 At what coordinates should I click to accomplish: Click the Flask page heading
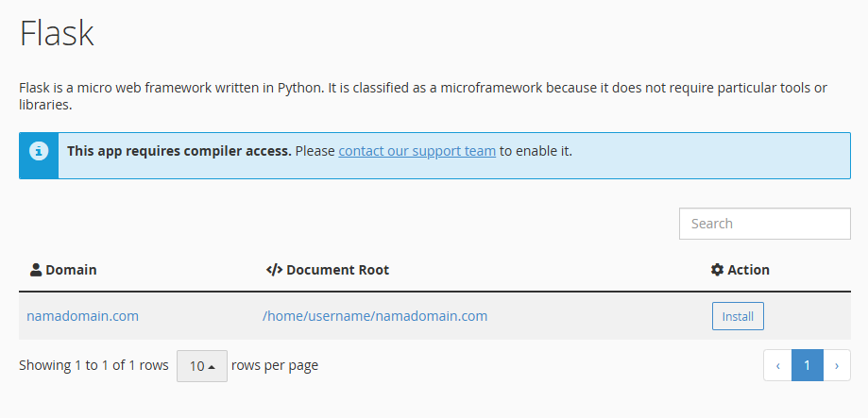57,33
